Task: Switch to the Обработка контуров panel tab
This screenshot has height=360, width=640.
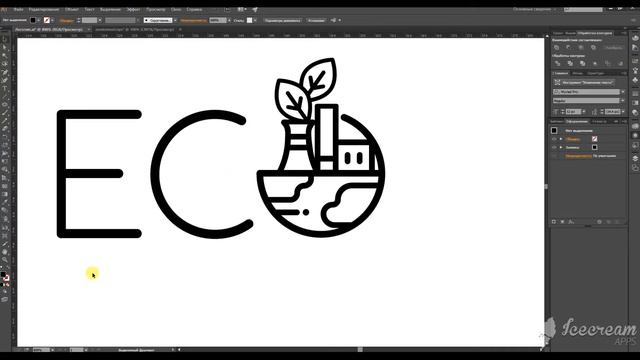Action: point(595,33)
